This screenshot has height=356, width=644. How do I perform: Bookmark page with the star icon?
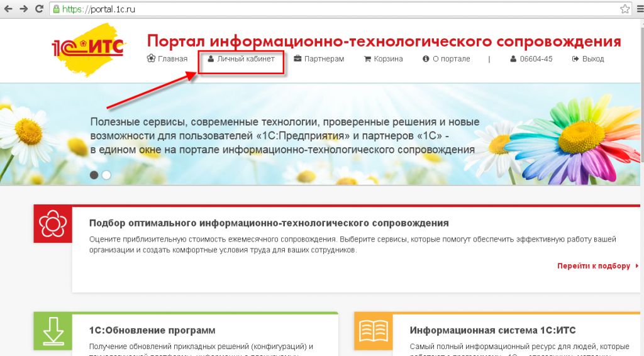coord(625,9)
